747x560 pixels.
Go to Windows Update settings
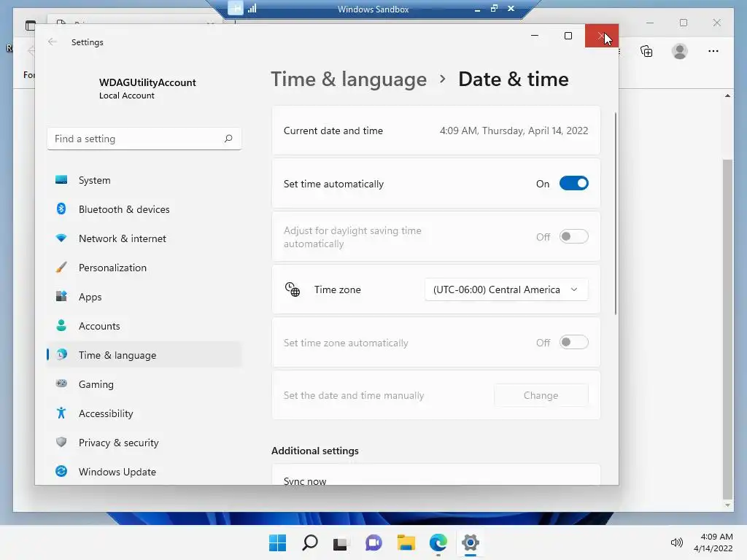(x=144, y=472)
